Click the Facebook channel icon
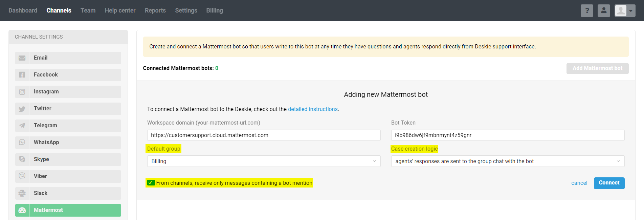This screenshot has width=644, height=220. 22,75
